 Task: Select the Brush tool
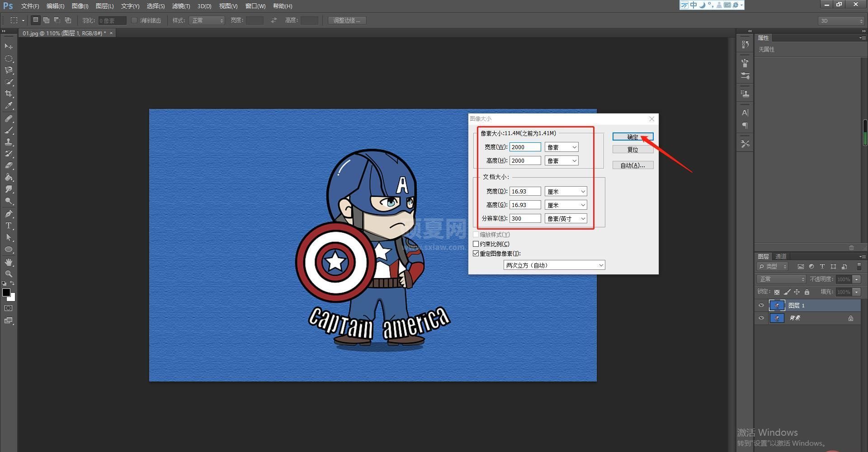9,130
